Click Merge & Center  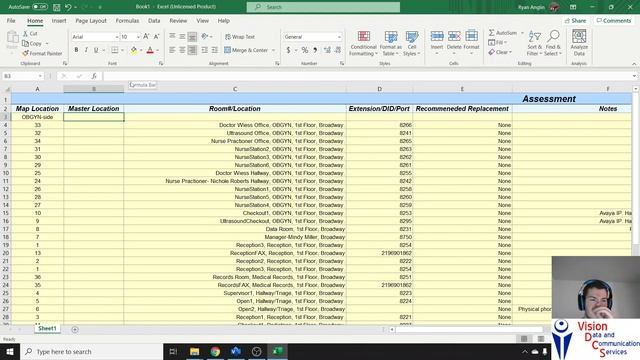(x=246, y=50)
